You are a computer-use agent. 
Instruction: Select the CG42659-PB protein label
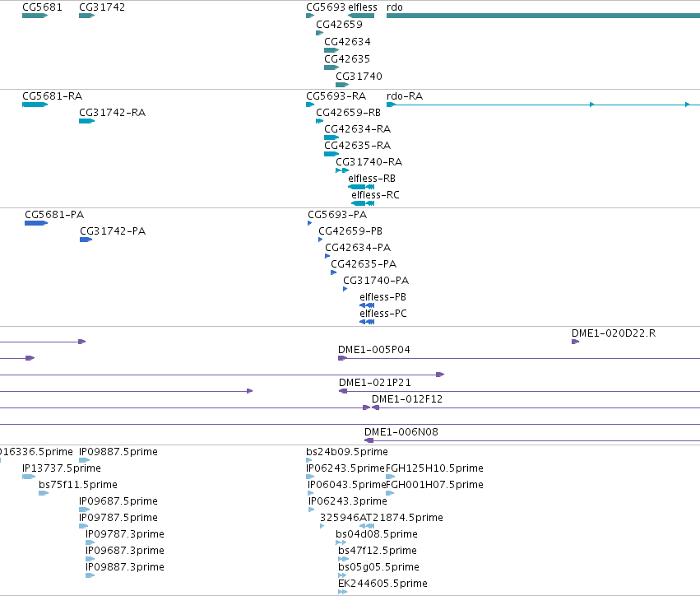pos(350,231)
